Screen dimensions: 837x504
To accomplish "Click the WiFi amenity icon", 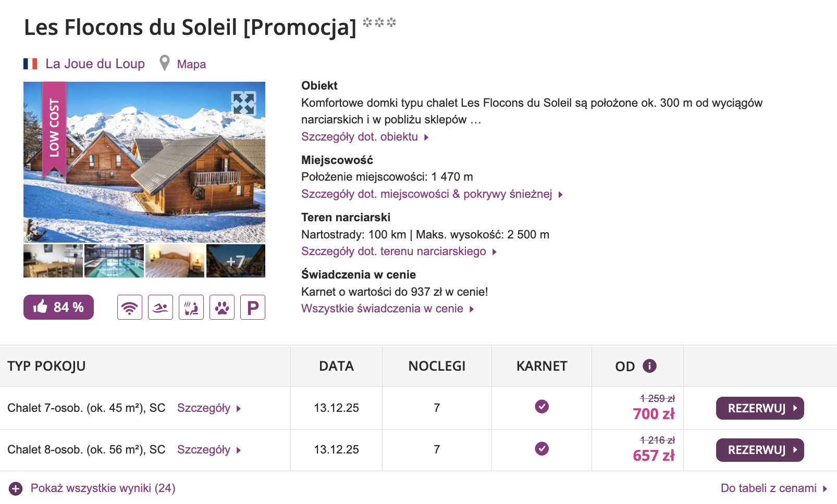I will tap(129, 307).
